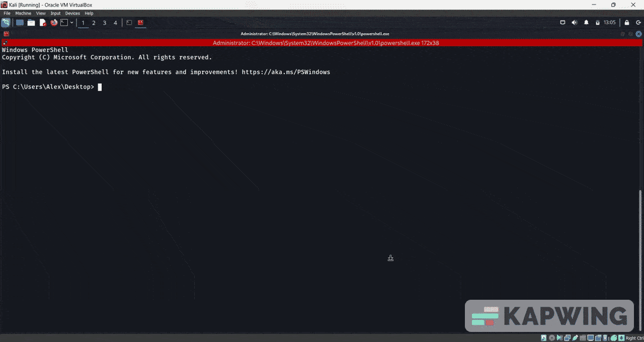Toggle the VM audio output in the status bar
Viewport: 644px width, 342px height.
pyautogui.click(x=559, y=337)
